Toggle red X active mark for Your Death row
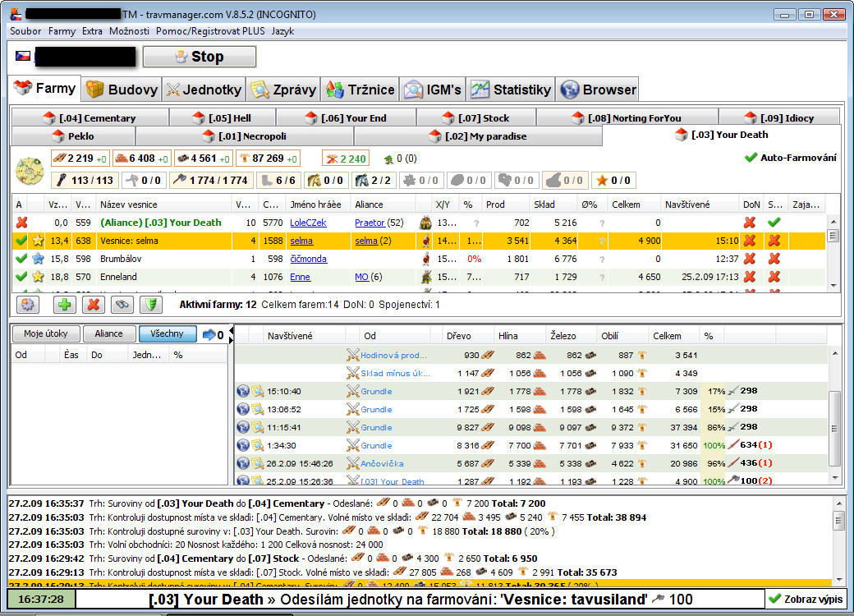This screenshot has width=854, height=616. [22, 223]
